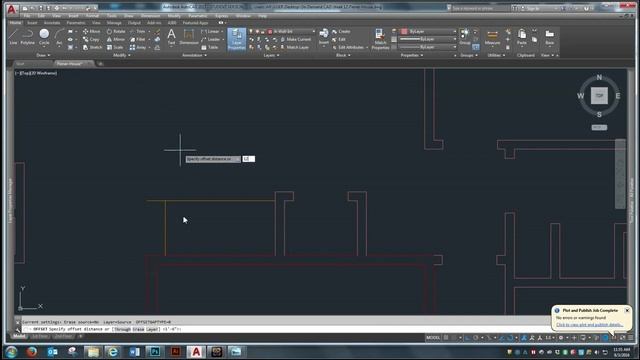Viewport: 640px width, 360px height.
Task: Switch to the Model layout tab
Action: pyautogui.click(x=19, y=336)
